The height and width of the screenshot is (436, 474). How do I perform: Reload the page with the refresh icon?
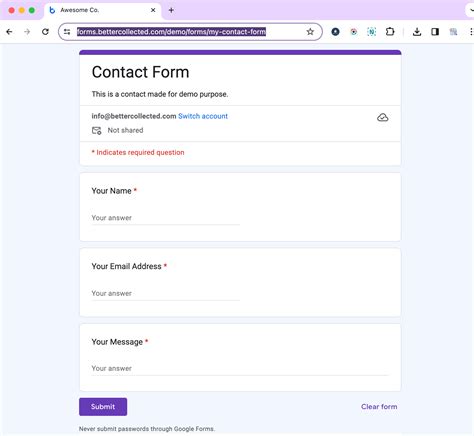coord(45,32)
